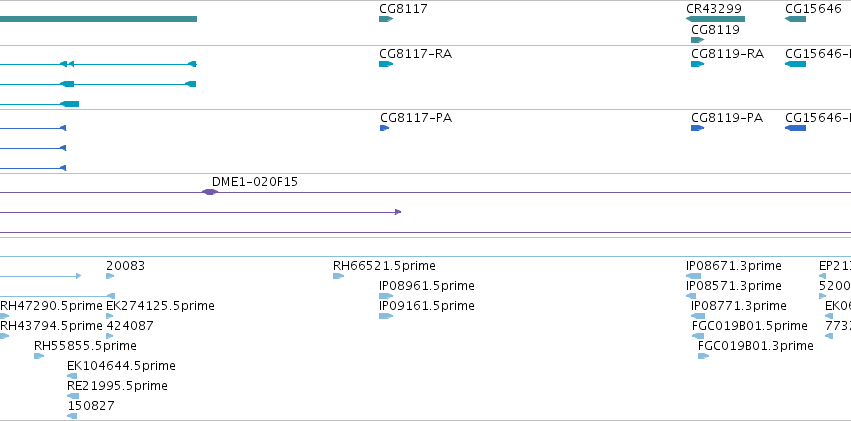The width and height of the screenshot is (851, 421).
Task: Click the IP08671.3prime label text
Action: (734, 266)
